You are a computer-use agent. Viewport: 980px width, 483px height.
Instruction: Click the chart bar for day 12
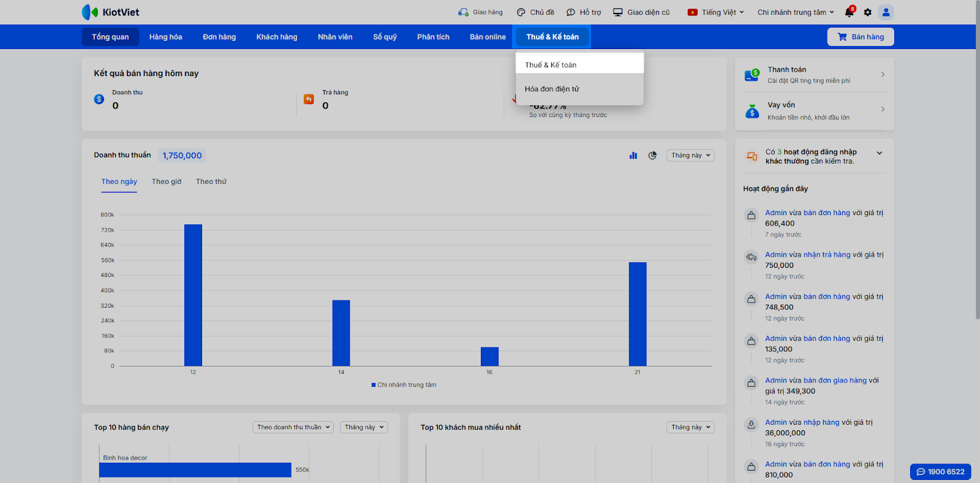pyautogui.click(x=193, y=295)
